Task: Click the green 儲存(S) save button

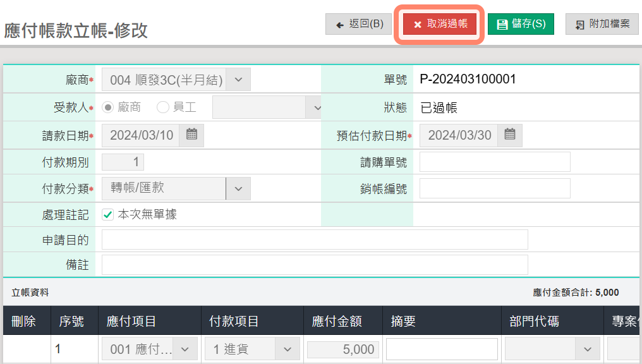Action: 521,24
